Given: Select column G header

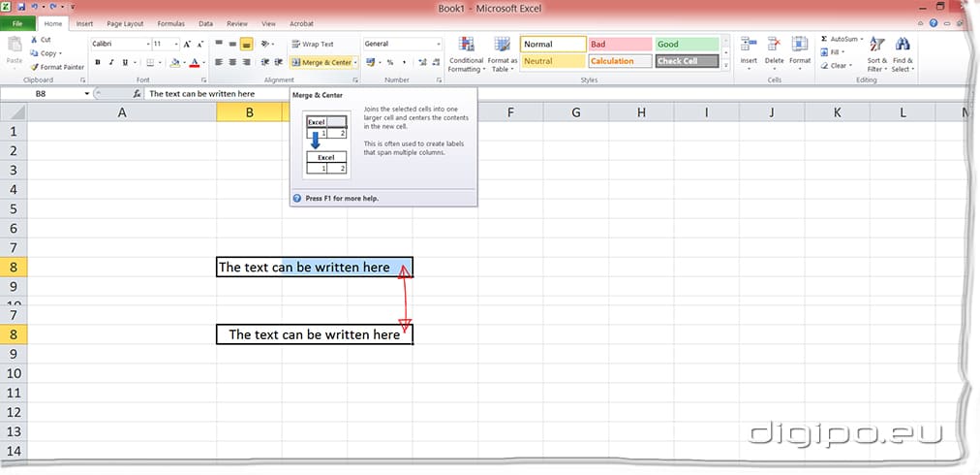Looking at the screenshot, I should [x=575, y=112].
